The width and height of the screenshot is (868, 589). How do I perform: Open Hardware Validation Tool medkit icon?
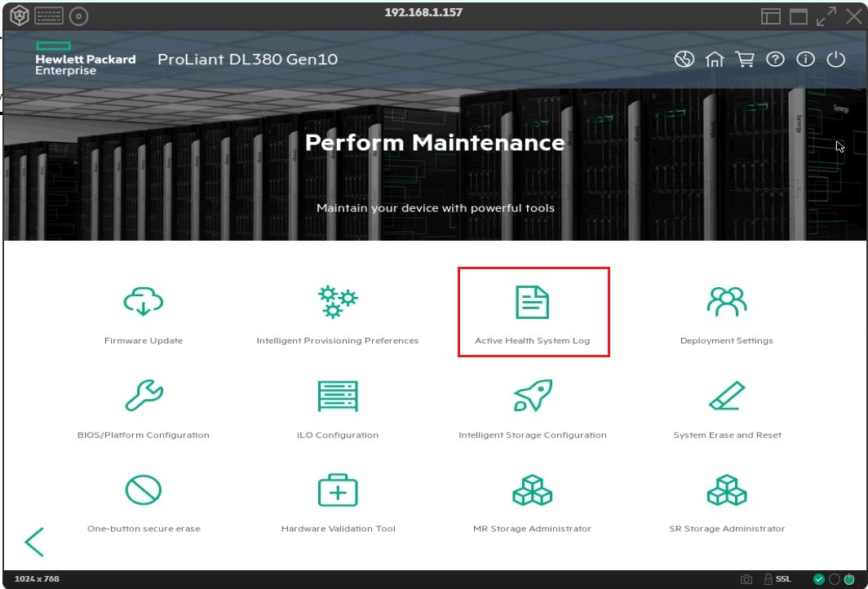coord(338,490)
